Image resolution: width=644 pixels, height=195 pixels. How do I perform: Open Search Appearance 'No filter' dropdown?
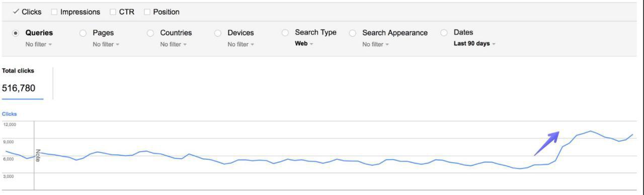click(376, 44)
